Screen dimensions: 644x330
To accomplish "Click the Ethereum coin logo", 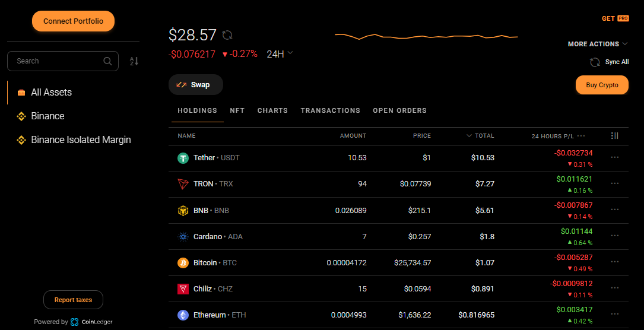I will tap(183, 315).
